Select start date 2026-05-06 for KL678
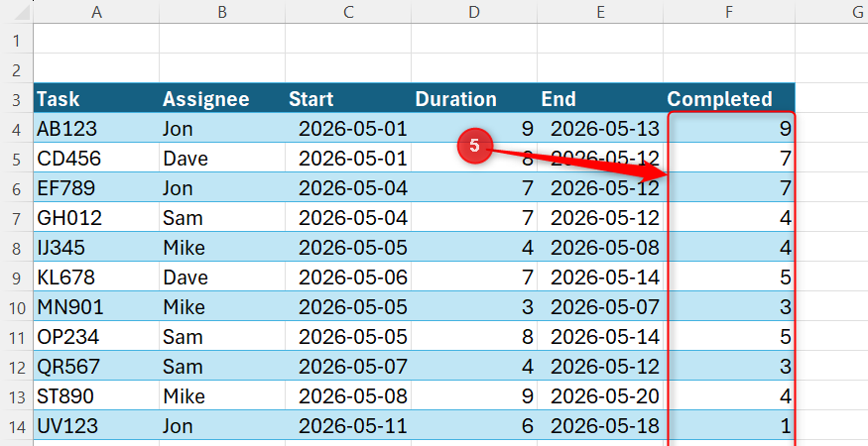 click(x=348, y=278)
